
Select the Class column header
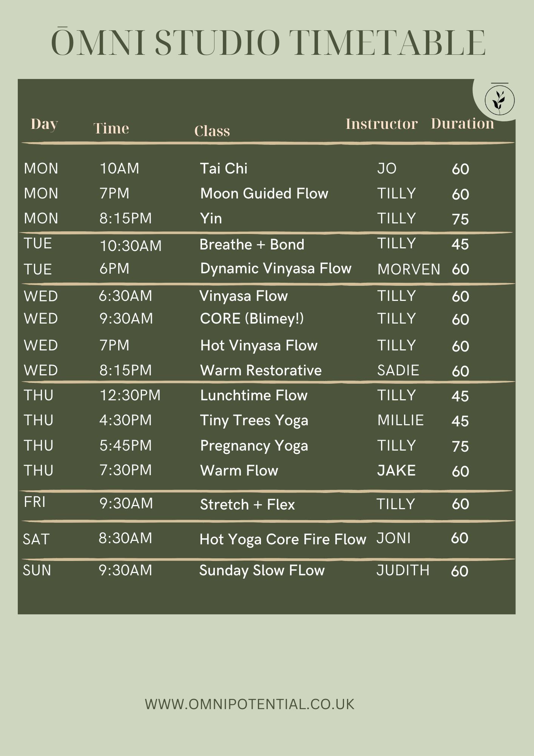(212, 131)
